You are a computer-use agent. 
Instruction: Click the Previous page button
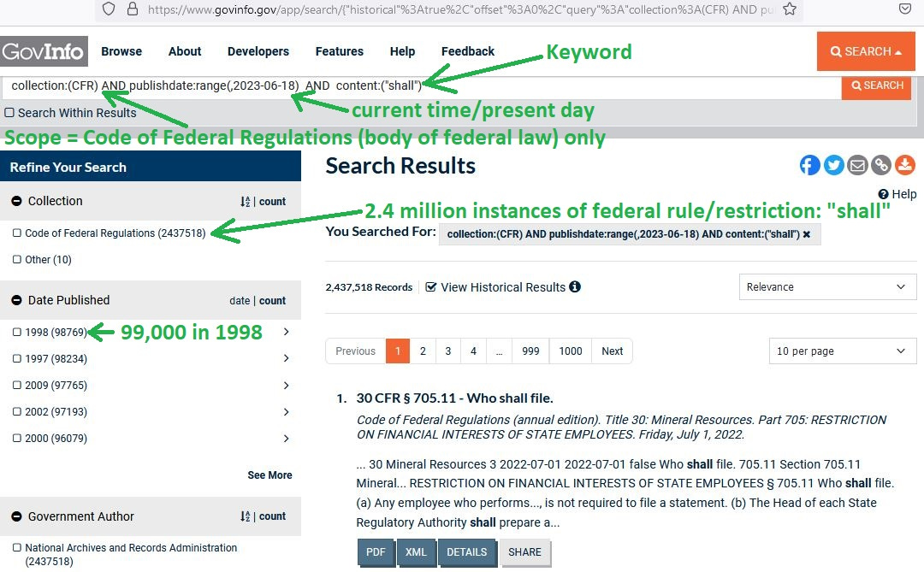pyautogui.click(x=355, y=351)
